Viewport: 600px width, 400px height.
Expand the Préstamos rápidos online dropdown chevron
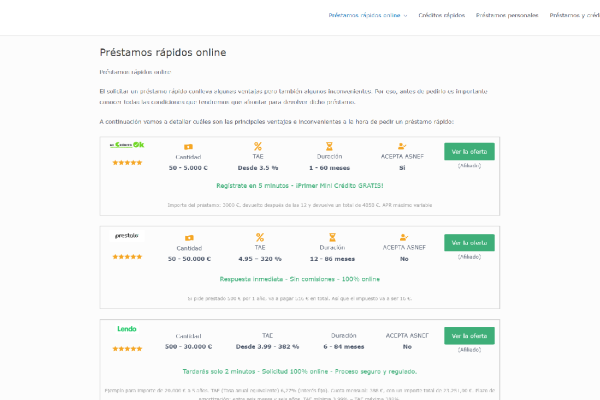[x=405, y=16]
